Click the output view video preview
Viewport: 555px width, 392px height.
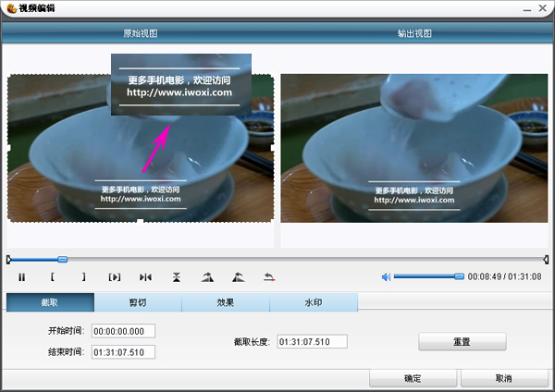click(x=414, y=148)
